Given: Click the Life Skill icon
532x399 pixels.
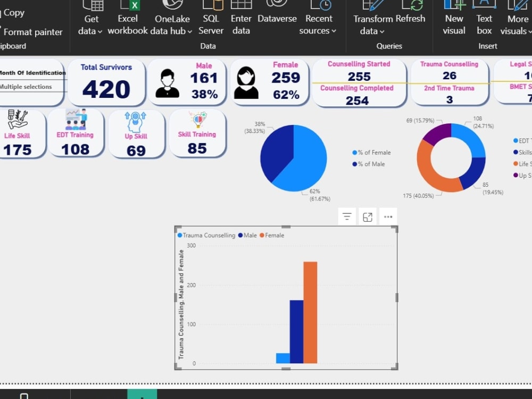Looking at the screenshot, I should (x=17, y=119).
